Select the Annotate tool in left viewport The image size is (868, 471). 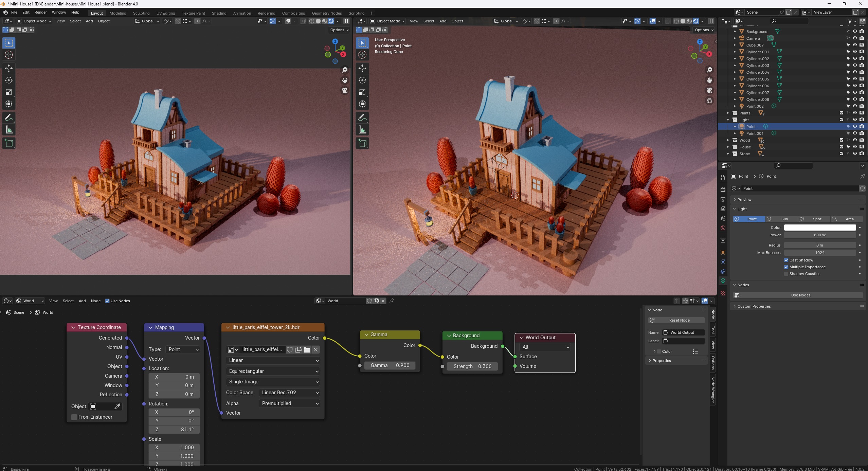click(9, 118)
